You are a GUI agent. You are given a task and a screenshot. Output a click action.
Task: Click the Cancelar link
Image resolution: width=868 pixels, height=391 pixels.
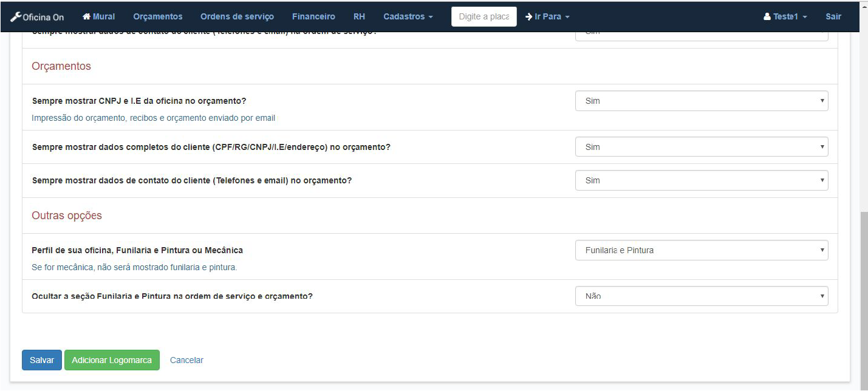click(x=186, y=360)
